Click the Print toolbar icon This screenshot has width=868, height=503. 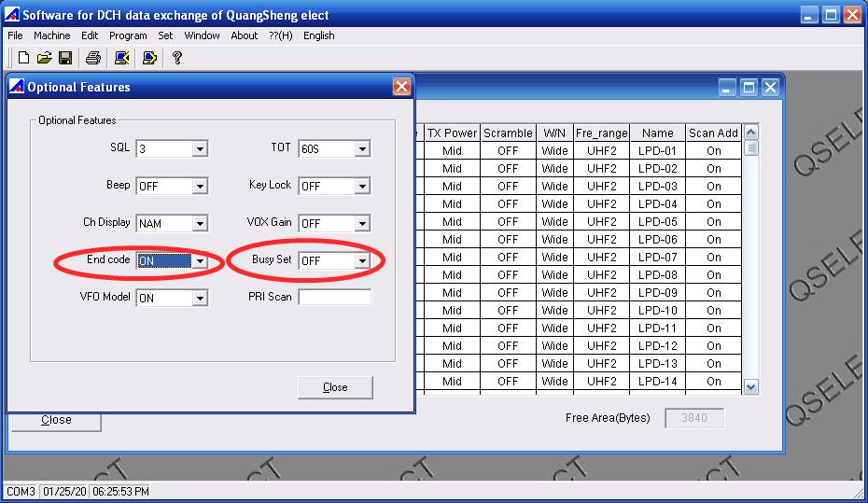(x=93, y=58)
